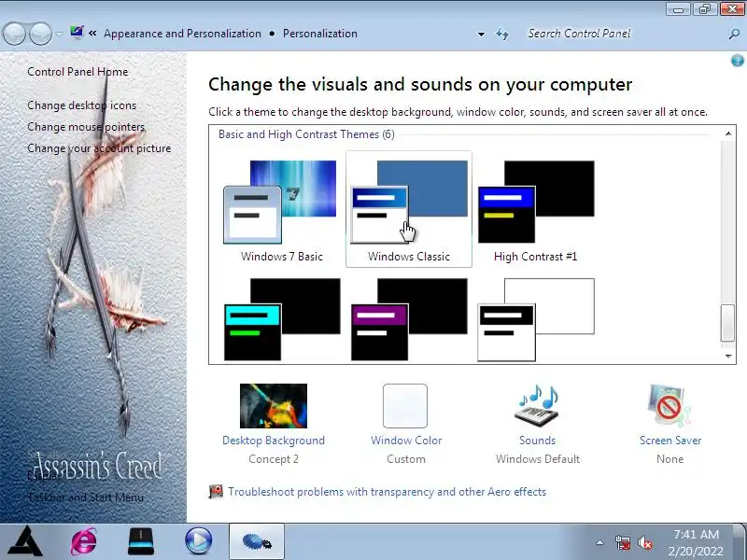
Task: Click the Window Color swatch
Action: 405,406
